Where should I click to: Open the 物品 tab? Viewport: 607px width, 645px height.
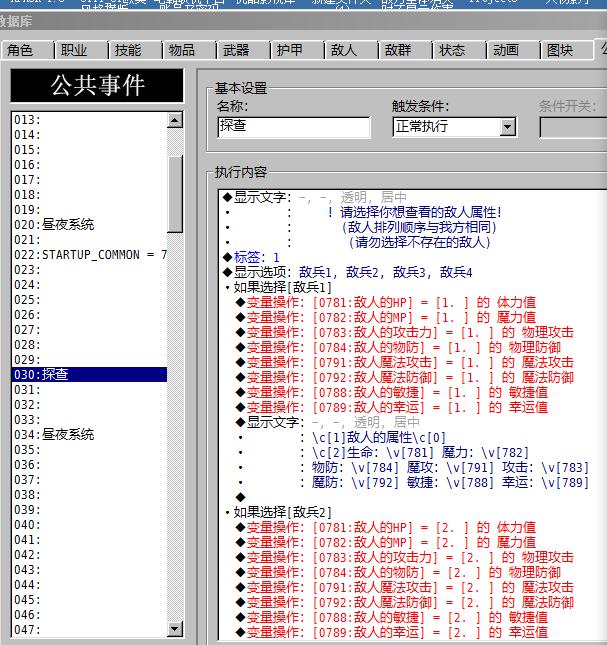[x=189, y=51]
